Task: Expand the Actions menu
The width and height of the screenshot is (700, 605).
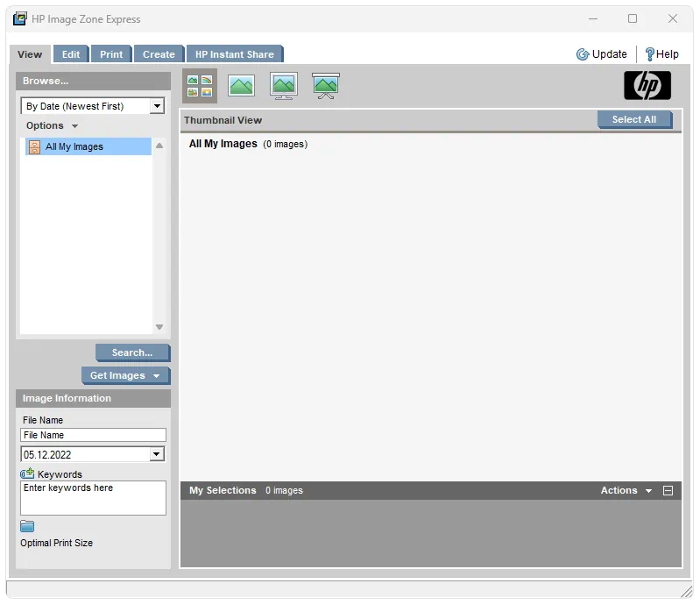Action: pyautogui.click(x=626, y=491)
